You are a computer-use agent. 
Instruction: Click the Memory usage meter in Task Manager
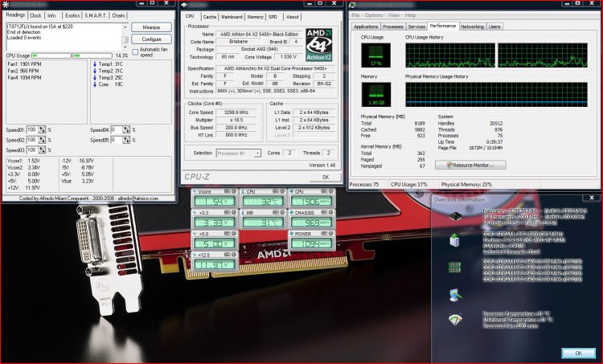(375, 95)
